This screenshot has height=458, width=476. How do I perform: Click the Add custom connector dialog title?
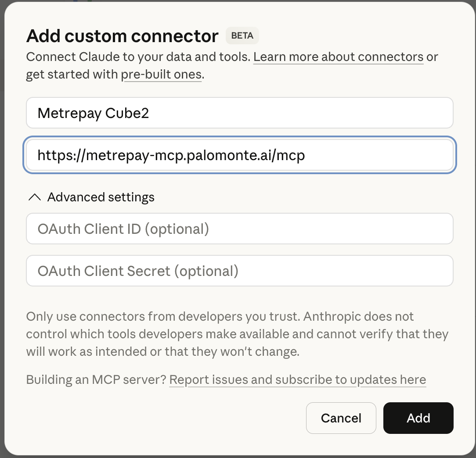(122, 36)
